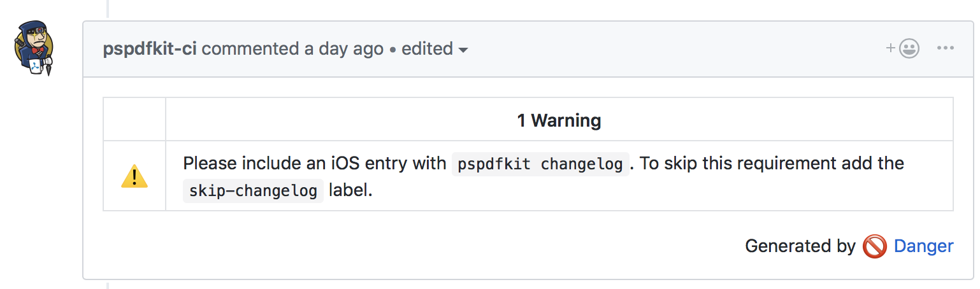Click the "Generated by" text
Image resolution: width=980 pixels, height=289 pixels.
(x=800, y=246)
